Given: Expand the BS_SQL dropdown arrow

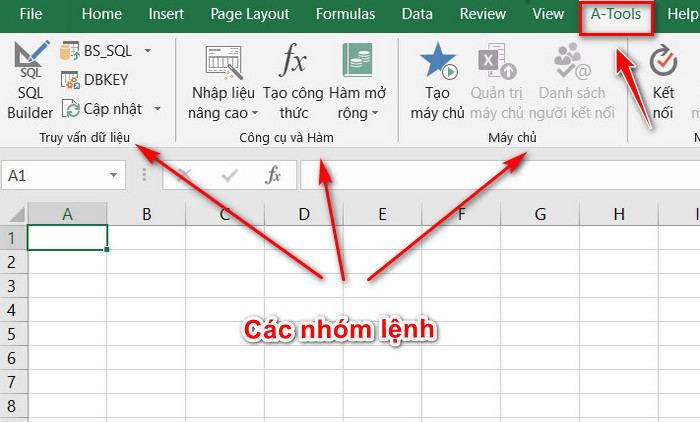Looking at the screenshot, I should point(148,51).
